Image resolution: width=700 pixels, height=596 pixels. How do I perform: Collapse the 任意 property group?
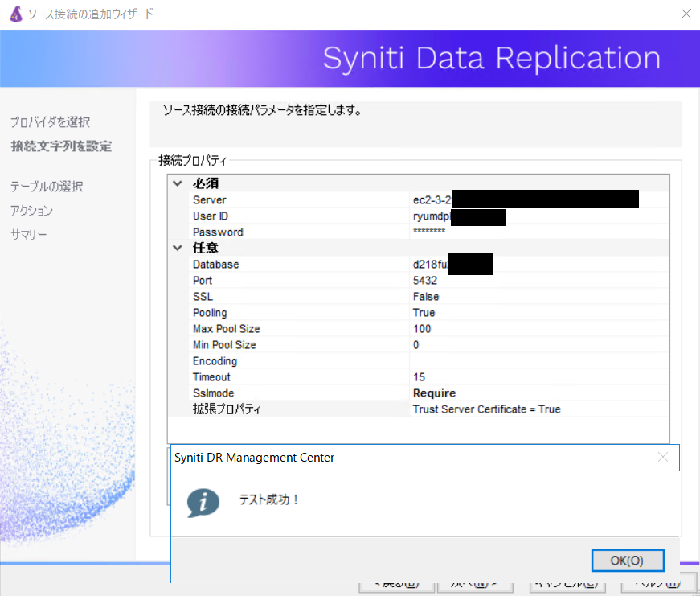pyautogui.click(x=178, y=248)
